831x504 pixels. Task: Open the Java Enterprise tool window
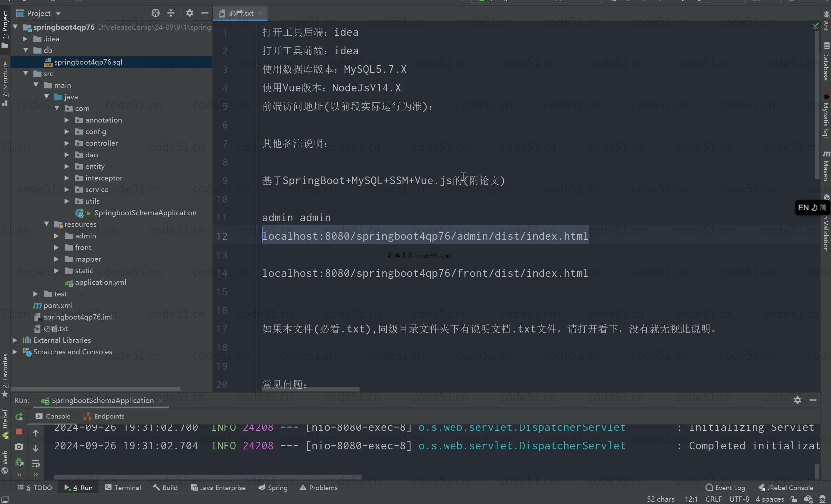218,487
